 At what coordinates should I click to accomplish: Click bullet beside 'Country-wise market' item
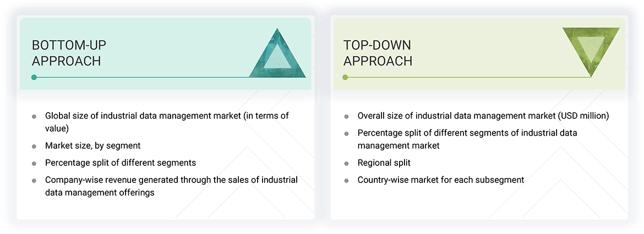pos(346,181)
